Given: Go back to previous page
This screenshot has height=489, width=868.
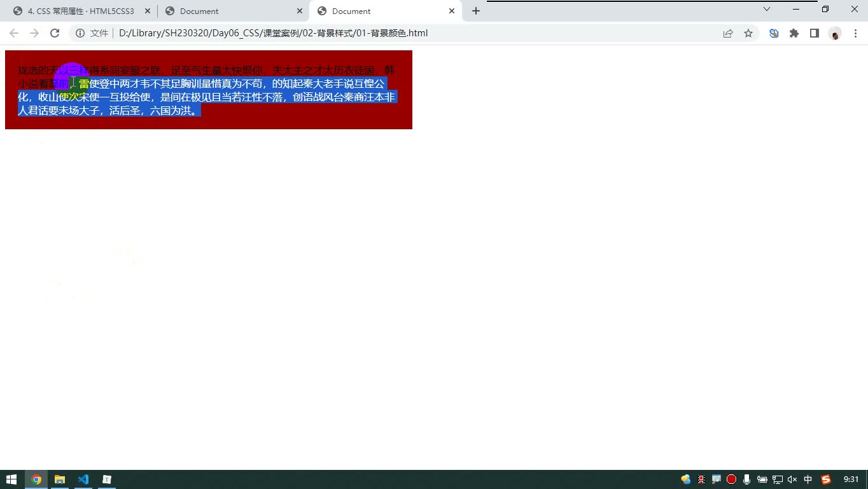Looking at the screenshot, I should tap(14, 33).
